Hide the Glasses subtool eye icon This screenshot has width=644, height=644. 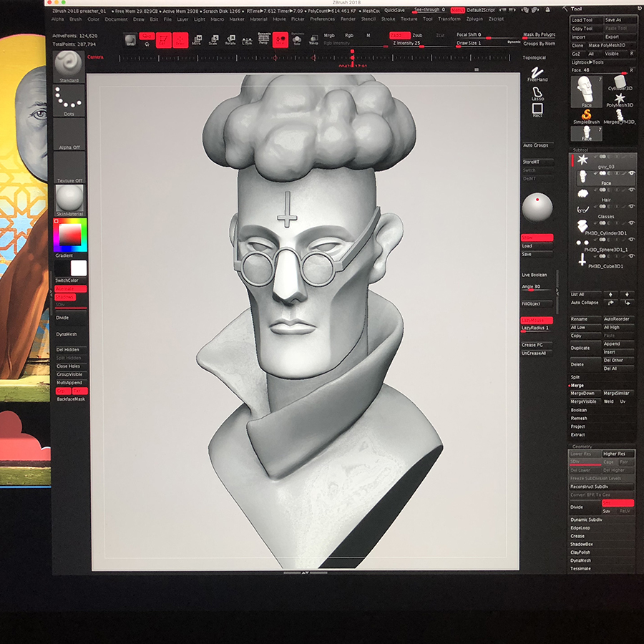(632, 206)
